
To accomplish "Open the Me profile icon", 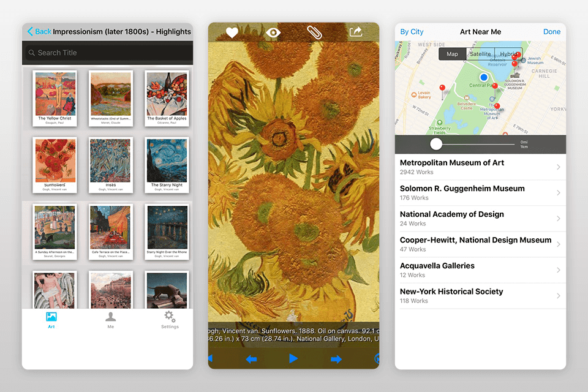I will [111, 317].
